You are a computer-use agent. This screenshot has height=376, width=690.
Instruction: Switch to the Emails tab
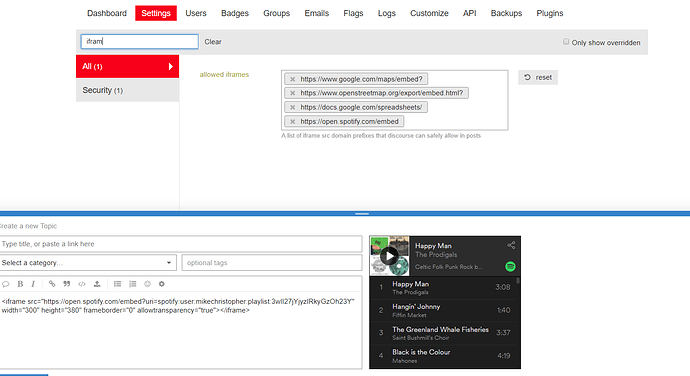(317, 13)
